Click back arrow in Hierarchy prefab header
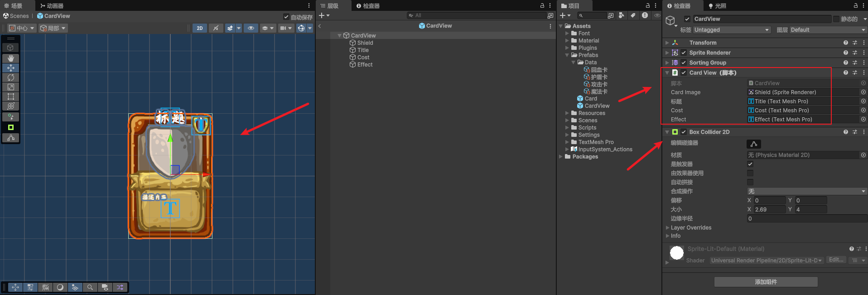This screenshot has height=295, width=868. pyautogui.click(x=319, y=26)
